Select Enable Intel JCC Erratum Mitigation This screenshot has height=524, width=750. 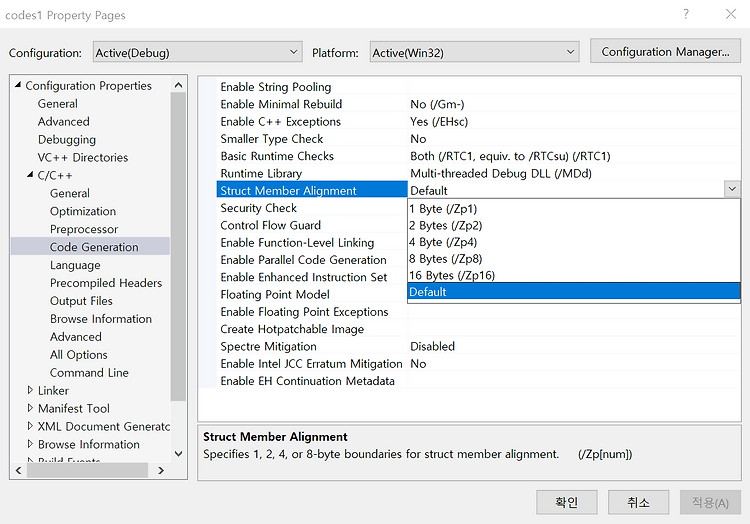tap(311, 363)
